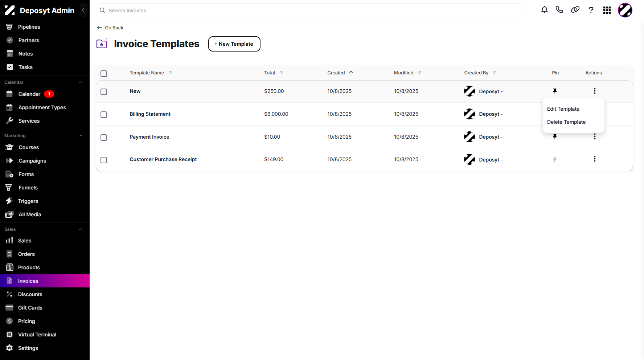Viewport: 644px width, 360px height.
Task: Sort by Created column arrow
Action: [x=351, y=73]
